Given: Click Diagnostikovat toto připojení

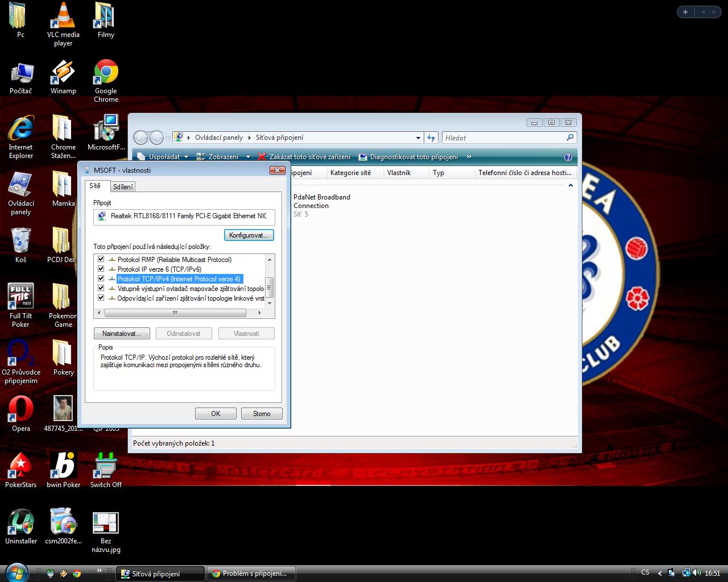Looking at the screenshot, I should (408, 157).
